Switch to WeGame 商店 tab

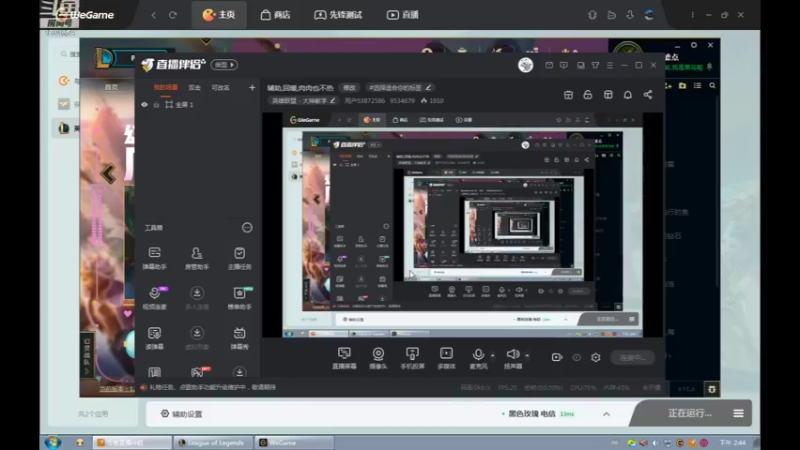click(x=276, y=15)
